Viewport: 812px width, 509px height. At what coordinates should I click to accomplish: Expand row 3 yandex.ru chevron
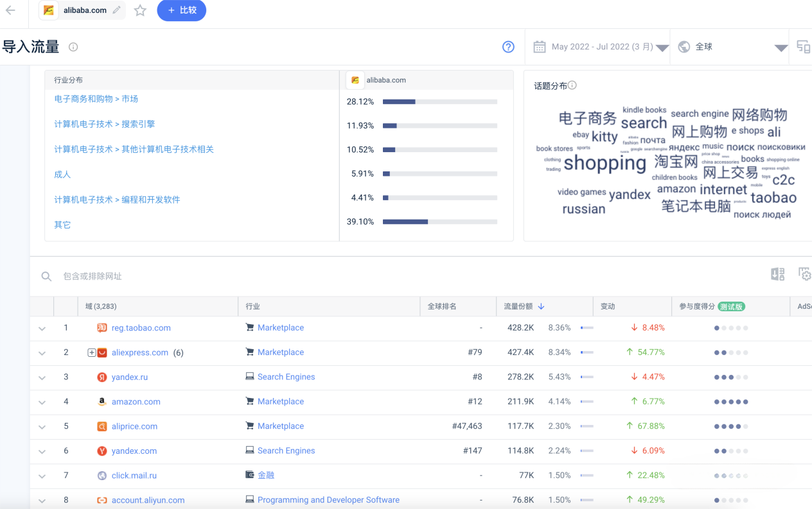tap(42, 378)
